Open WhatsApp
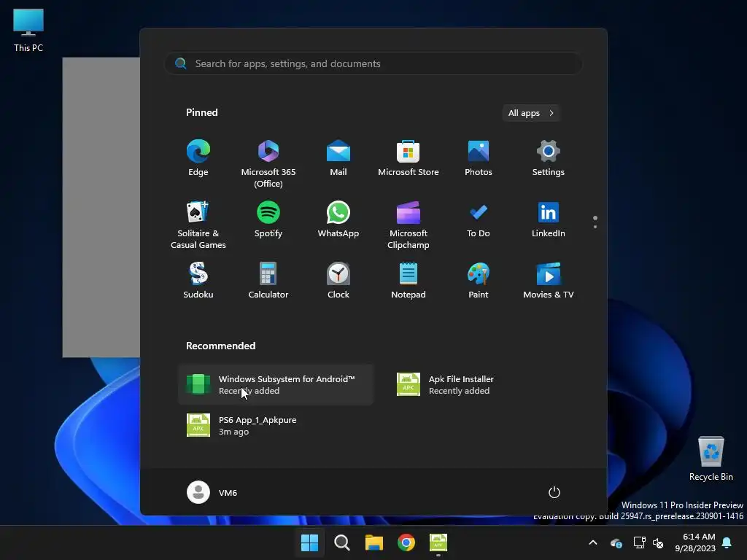 [x=338, y=220]
